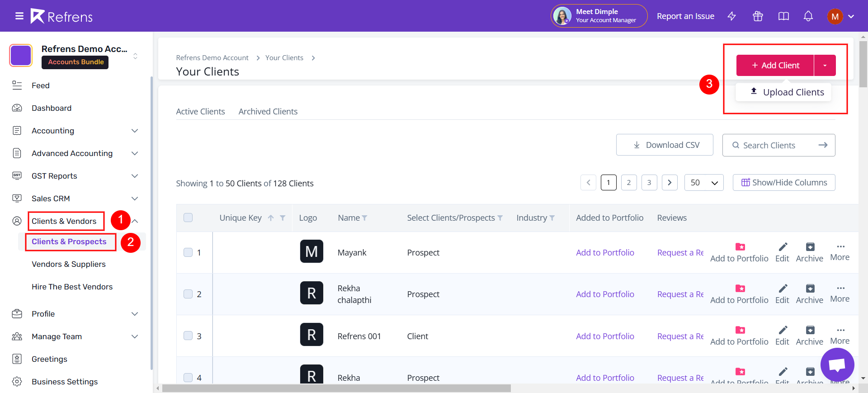
Task: Click the next page arrow
Action: click(670, 183)
